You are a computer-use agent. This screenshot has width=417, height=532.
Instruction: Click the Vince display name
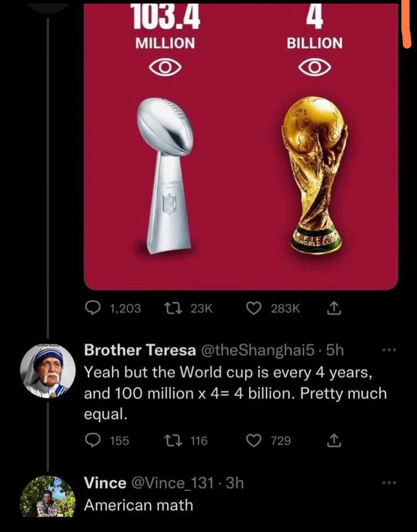[105, 483]
